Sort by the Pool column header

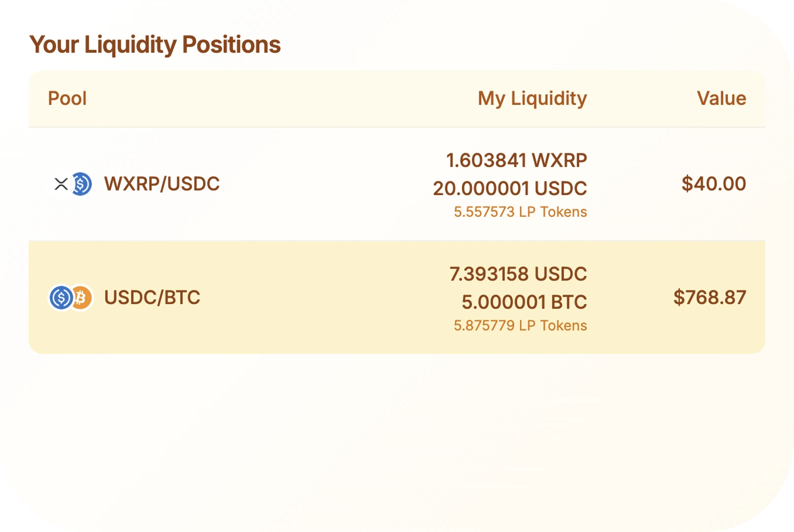(x=67, y=99)
